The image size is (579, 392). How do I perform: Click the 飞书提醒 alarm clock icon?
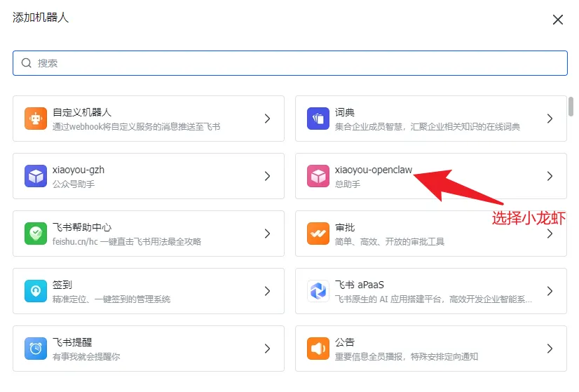click(x=36, y=349)
